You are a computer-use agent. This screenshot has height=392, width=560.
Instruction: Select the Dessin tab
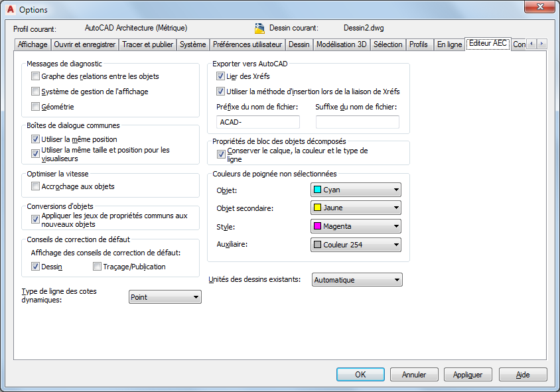(x=299, y=44)
